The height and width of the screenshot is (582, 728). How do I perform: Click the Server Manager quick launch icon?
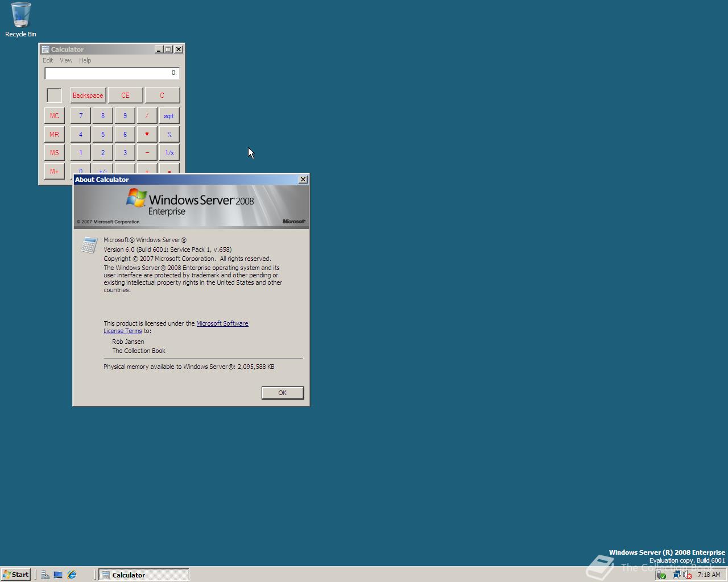click(45, 575)
